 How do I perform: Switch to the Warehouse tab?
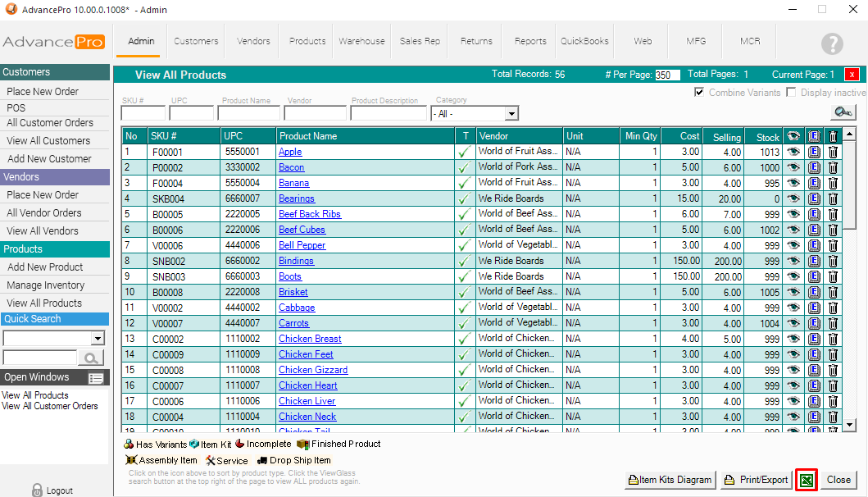[x=361, y=41]
